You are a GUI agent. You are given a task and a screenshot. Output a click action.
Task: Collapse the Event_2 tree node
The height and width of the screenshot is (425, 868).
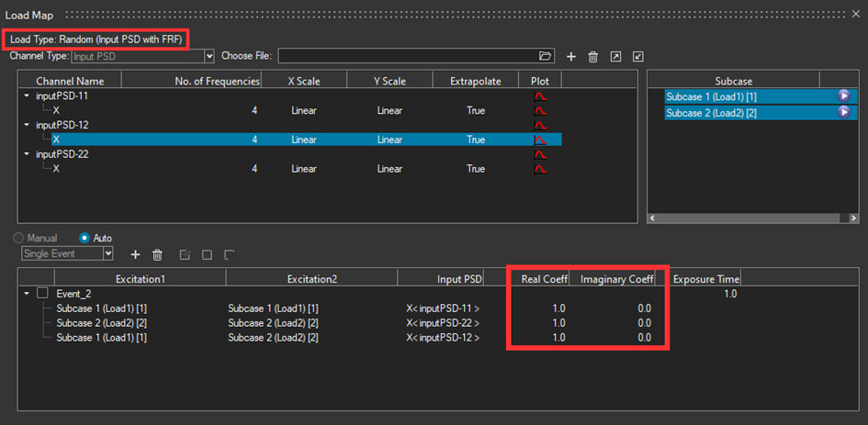click(x=26, y=294)
